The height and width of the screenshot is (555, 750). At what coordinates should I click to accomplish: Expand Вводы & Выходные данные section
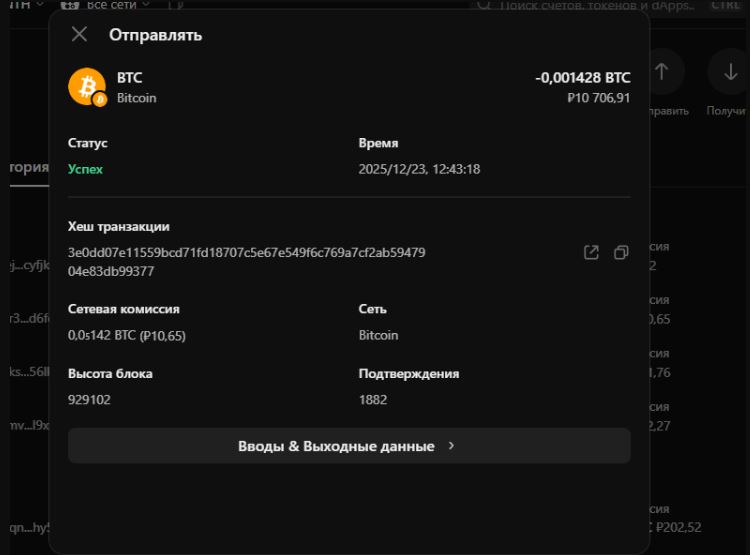tap(349, 446)
